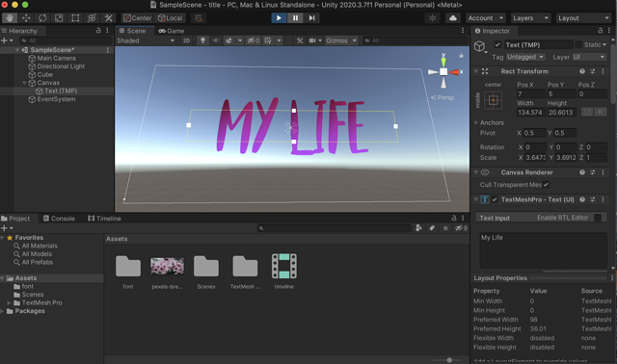617x364 pixels.
Task: Expand the TextMesh Pro folder
Action: (9, 302)
